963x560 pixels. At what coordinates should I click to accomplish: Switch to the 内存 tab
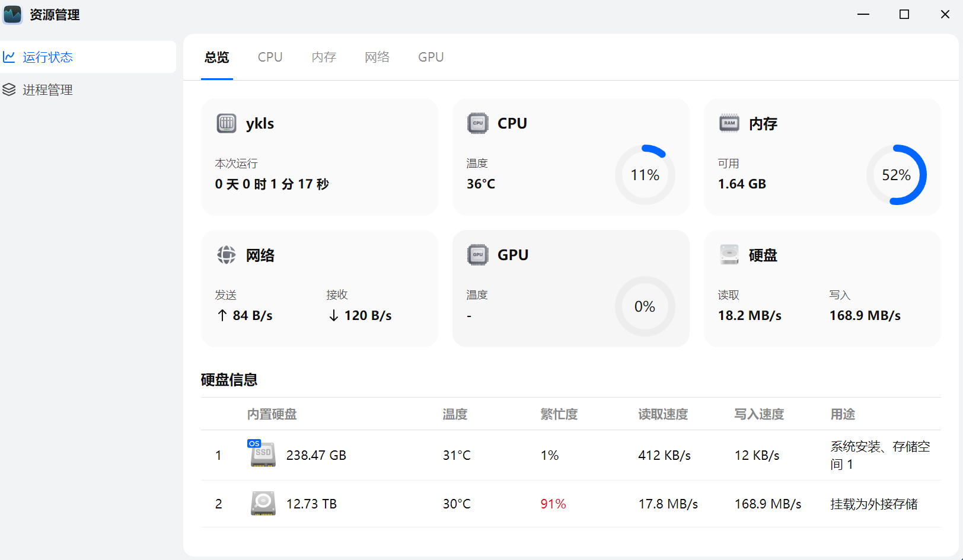[x=324, y=57]
